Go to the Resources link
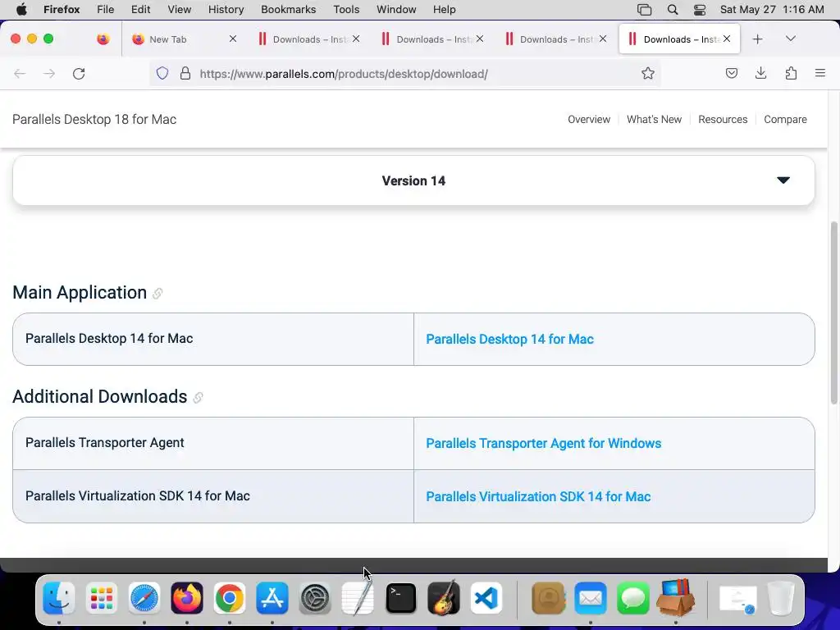The width and height of the screenshot is (840, 630). coord(723,120)
